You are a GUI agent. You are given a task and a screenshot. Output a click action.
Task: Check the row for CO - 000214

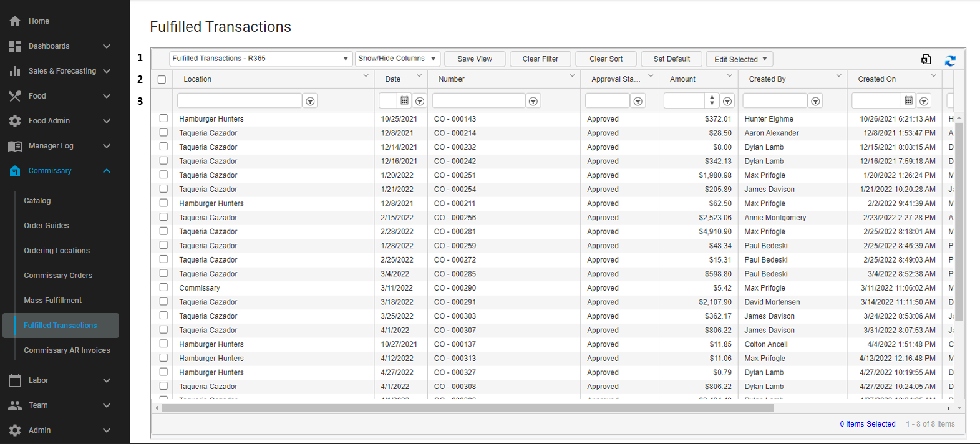163,132
